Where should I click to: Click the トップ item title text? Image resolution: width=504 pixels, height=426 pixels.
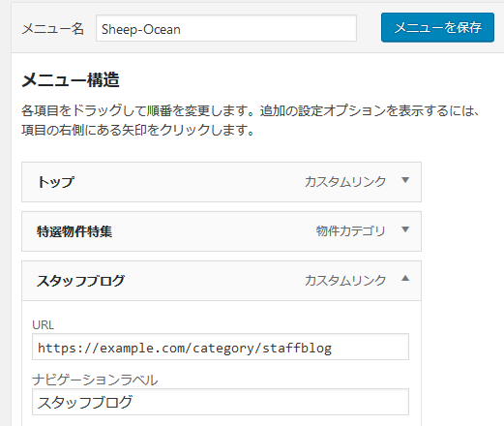[x=56, y=182]
